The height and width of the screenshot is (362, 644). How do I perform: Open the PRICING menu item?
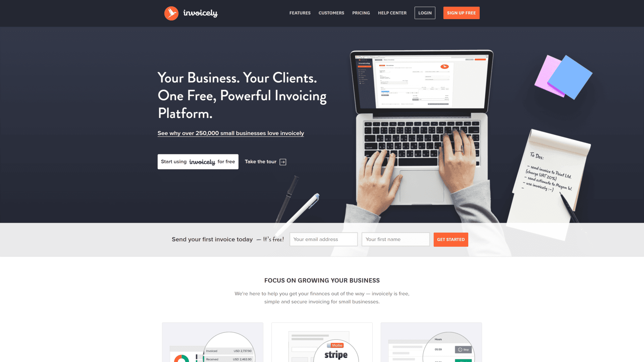tap(361, 13)
